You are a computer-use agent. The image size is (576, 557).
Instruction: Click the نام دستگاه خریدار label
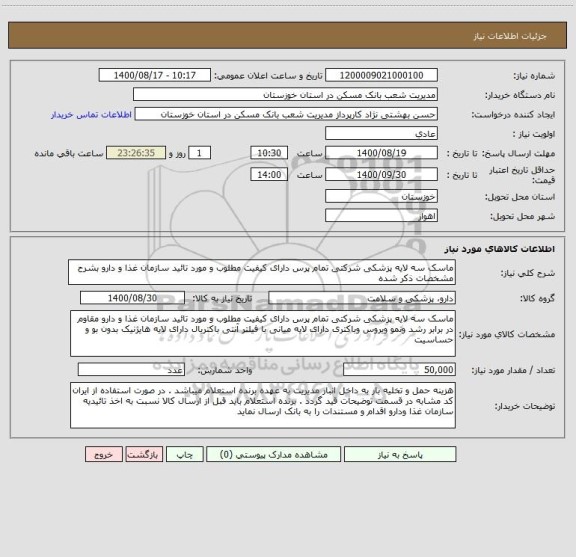click(x=520, y=95)
